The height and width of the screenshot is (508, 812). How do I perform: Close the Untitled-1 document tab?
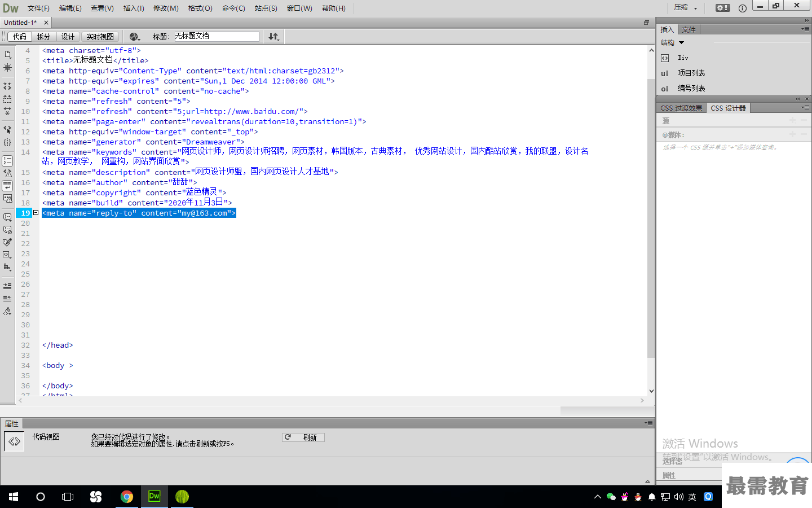pyautogui.click(x=46, y=23)
